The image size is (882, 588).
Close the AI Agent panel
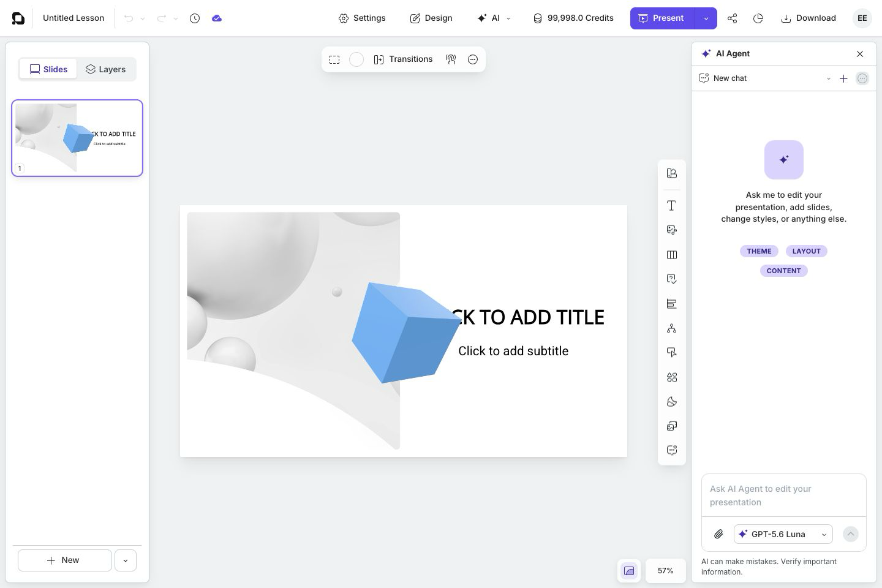[860, 54]
